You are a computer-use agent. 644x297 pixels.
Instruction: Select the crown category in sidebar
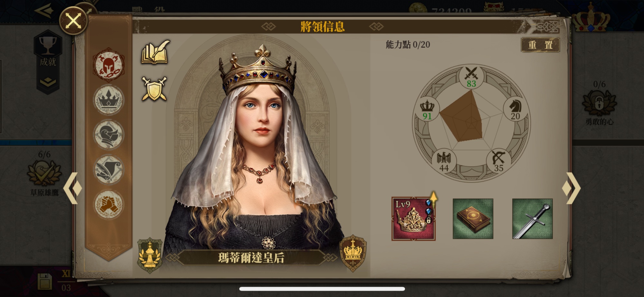coord(109,100)
